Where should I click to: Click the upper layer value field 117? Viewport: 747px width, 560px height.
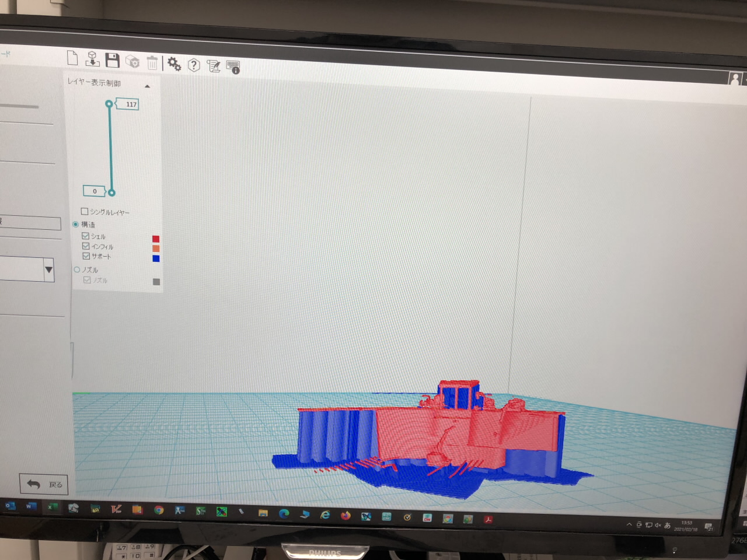[128, 104]
